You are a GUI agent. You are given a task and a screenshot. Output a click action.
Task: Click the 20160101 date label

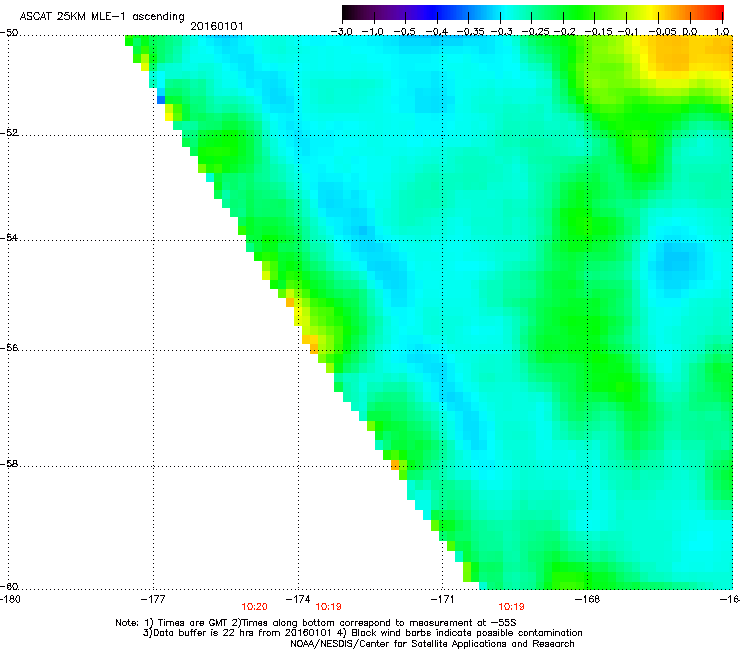(x=217, y=26)
